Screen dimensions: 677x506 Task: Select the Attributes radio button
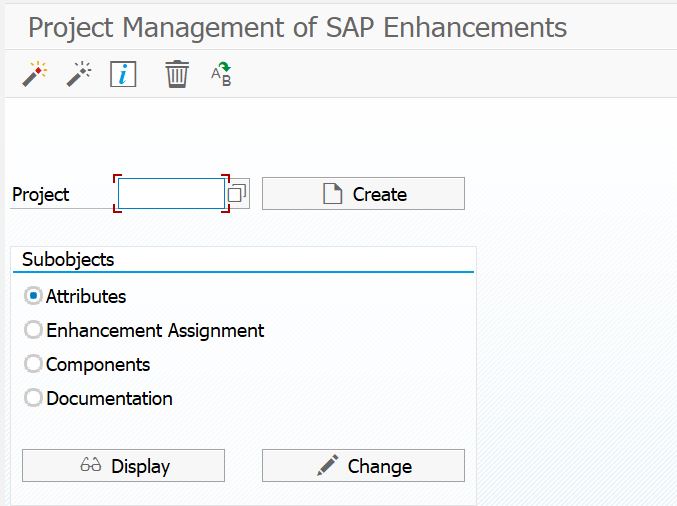[x=33, y=296]
